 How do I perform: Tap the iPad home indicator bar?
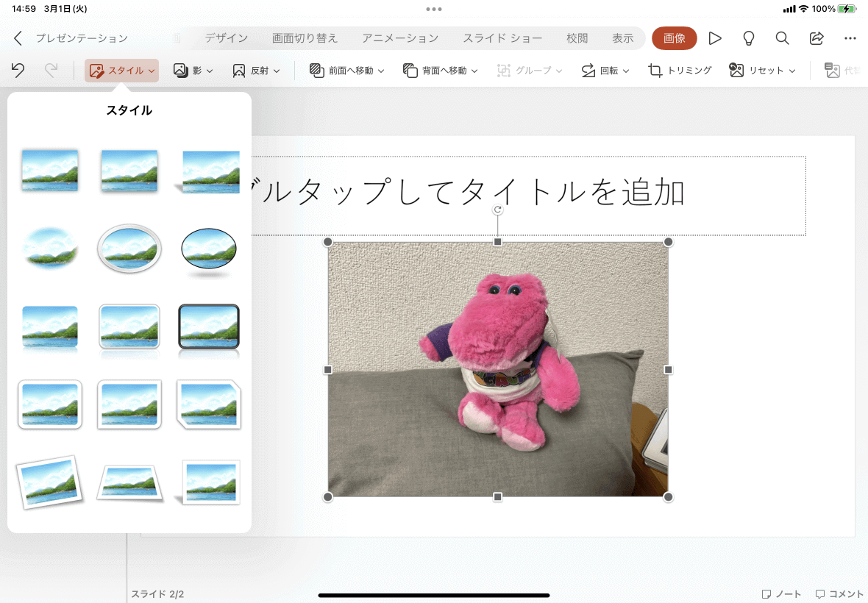[434, 595]
